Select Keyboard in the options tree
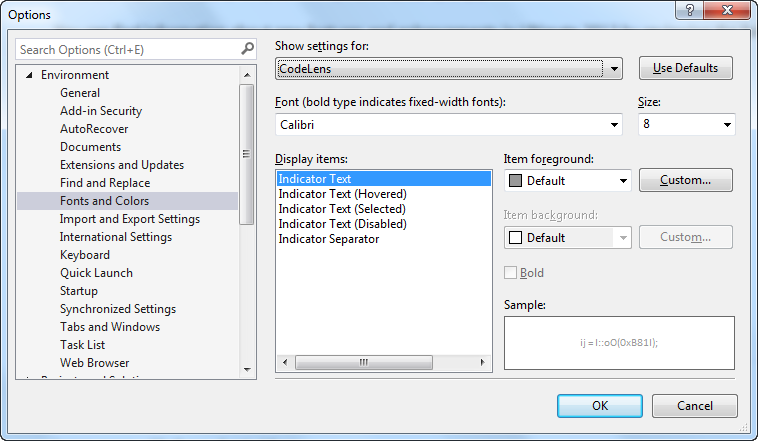This screenshot has width=758, height=441. [x=85, y=255]
